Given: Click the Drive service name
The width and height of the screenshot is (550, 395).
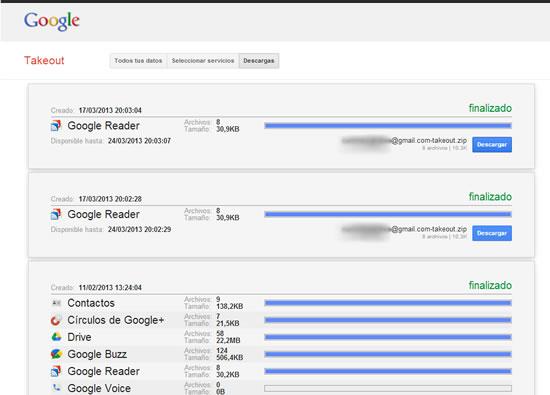Looking at the screenshot, I should tap(79, 337).
